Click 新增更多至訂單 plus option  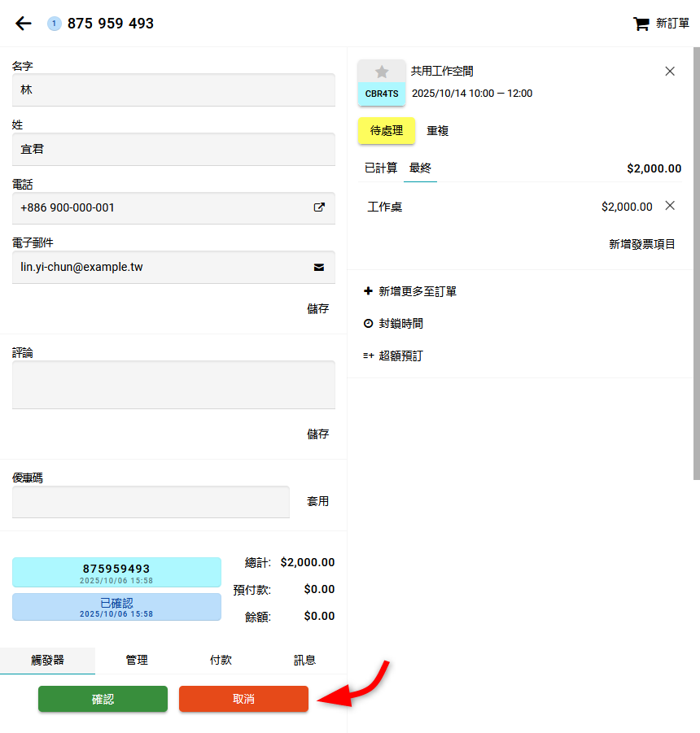(410, 291)
